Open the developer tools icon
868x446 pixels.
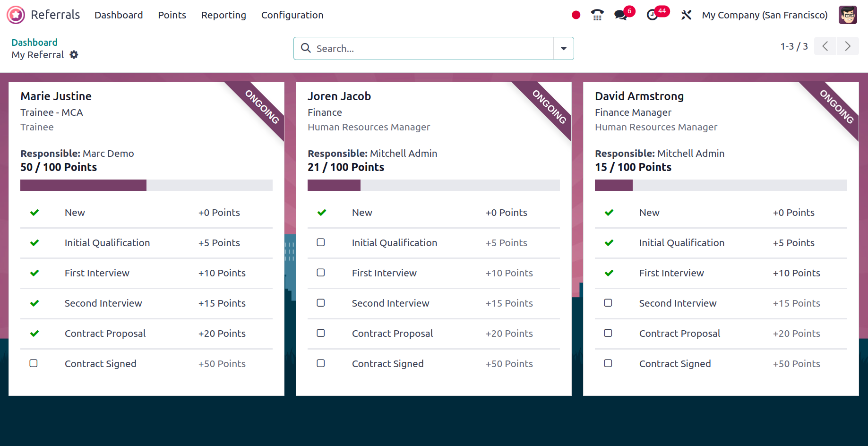click(x=686, y=15)
